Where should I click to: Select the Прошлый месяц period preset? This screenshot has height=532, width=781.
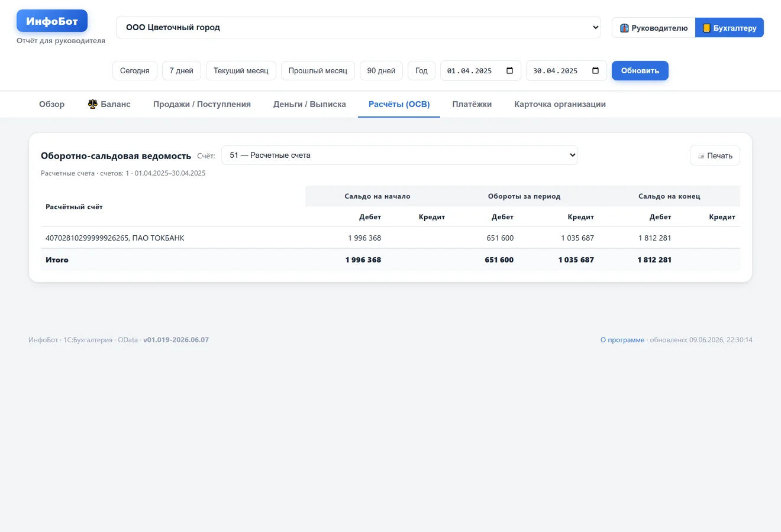[x=318, y=70]
